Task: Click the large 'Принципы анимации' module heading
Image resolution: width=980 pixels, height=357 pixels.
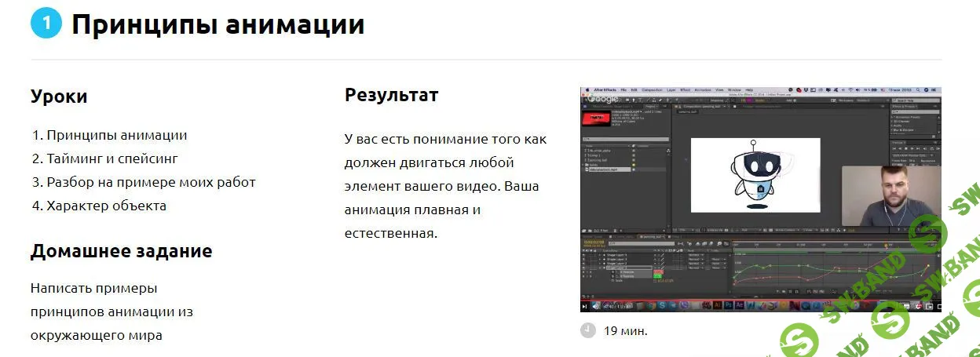Action: (x=218, y=24)
